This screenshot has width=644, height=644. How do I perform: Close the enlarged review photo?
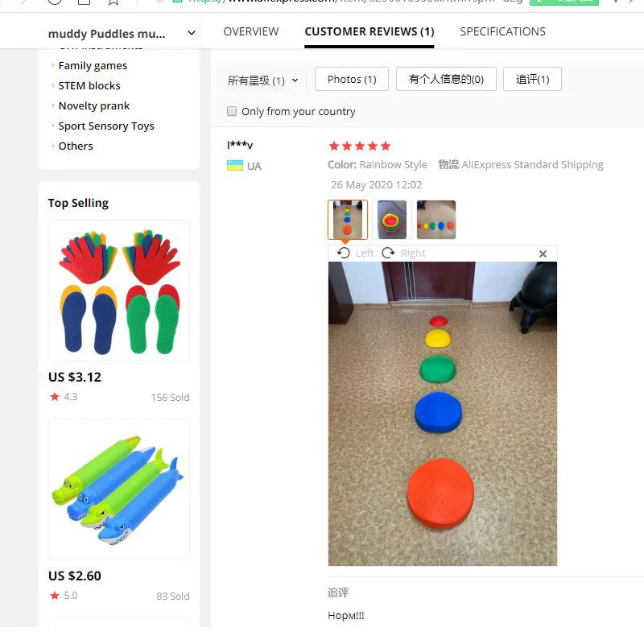[543, 254]
